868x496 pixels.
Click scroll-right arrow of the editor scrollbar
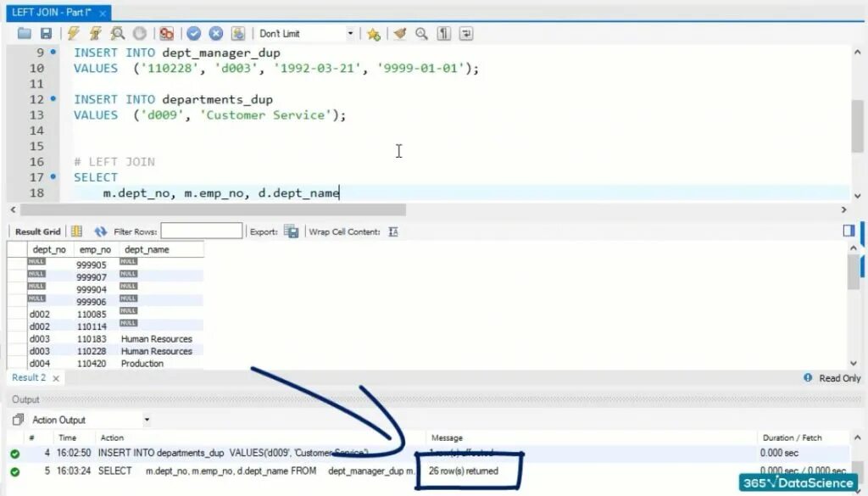843,209
